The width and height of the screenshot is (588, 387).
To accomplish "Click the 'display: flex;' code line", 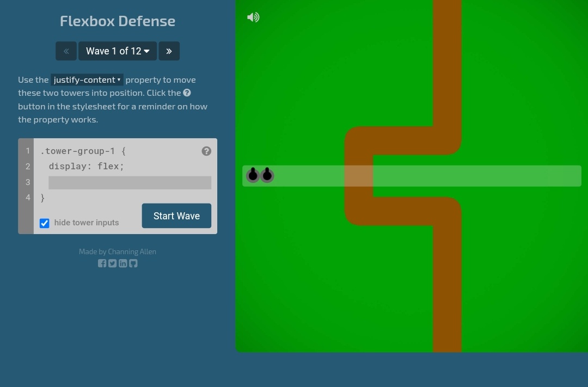I will point(86,166).
